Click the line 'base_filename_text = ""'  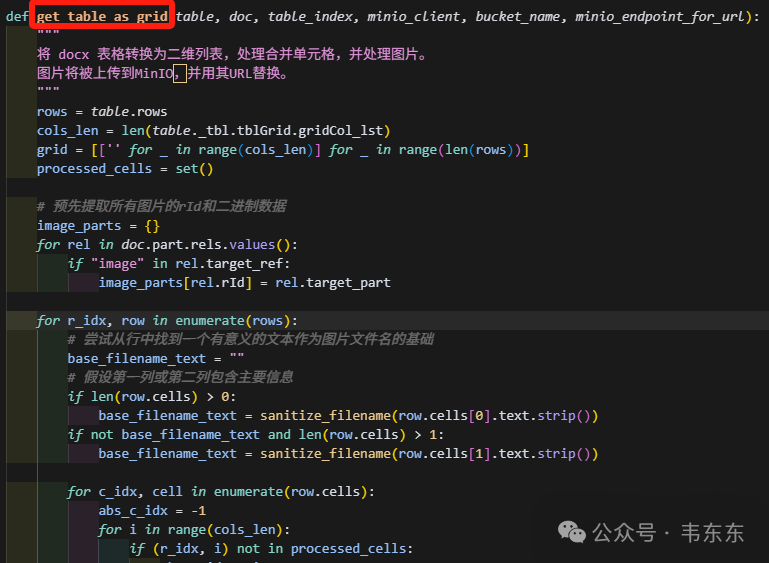pos(156,358)
